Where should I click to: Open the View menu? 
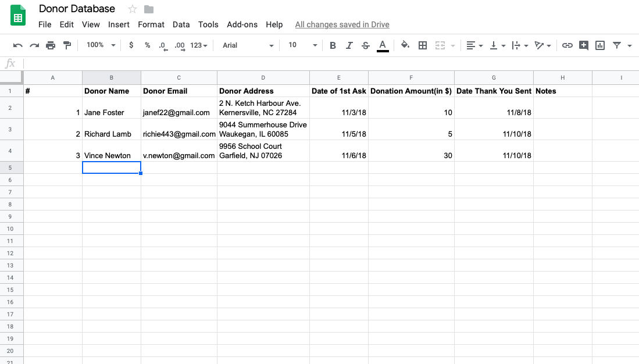91,24
